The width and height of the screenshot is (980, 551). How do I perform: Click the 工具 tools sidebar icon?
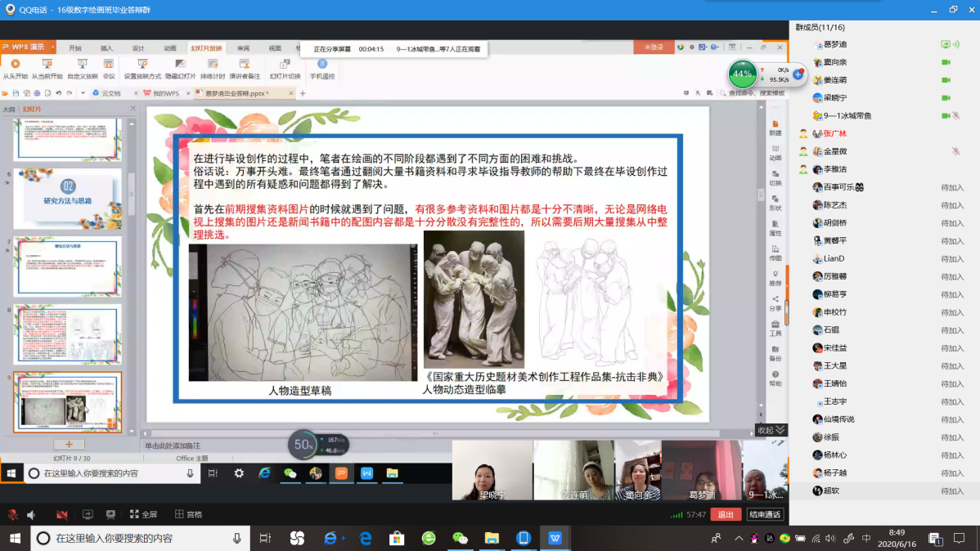775,326
